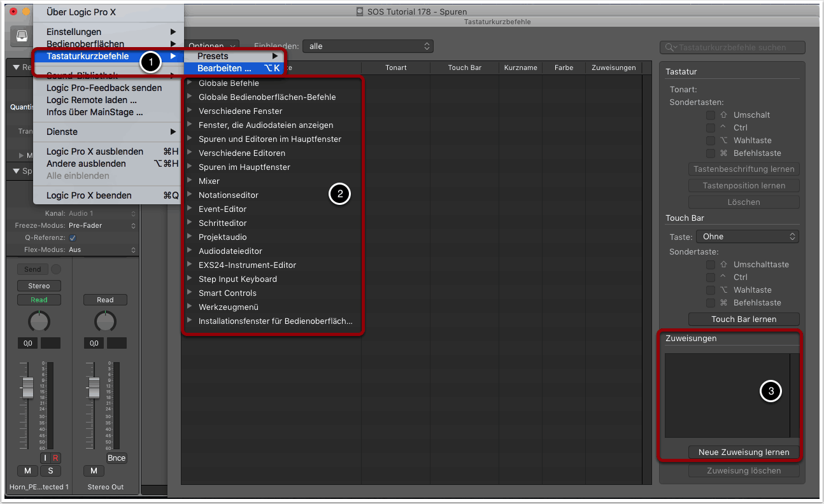Enable input monitoring with the I button
The width and height of the screenshot is (824, 504).
pyautogui.click(x=45, y=458)
